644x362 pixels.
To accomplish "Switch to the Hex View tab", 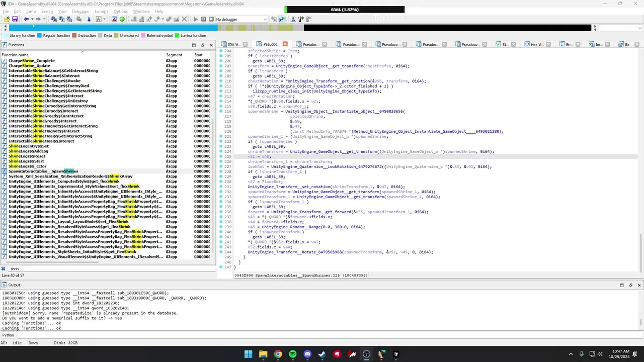I will coord(537,44).
